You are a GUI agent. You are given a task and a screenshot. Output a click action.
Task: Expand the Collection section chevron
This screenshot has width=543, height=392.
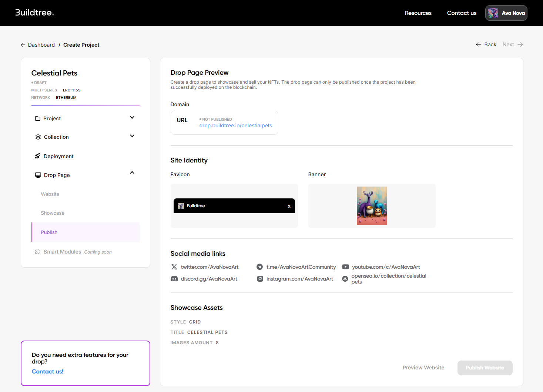[x=132, y=136]
